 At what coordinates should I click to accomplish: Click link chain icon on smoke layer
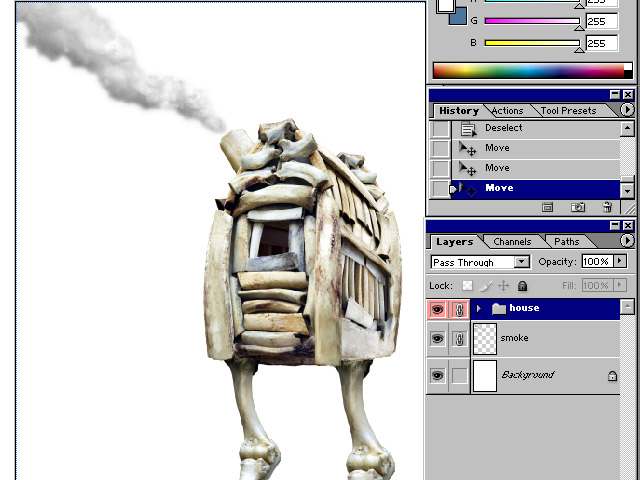459,339
